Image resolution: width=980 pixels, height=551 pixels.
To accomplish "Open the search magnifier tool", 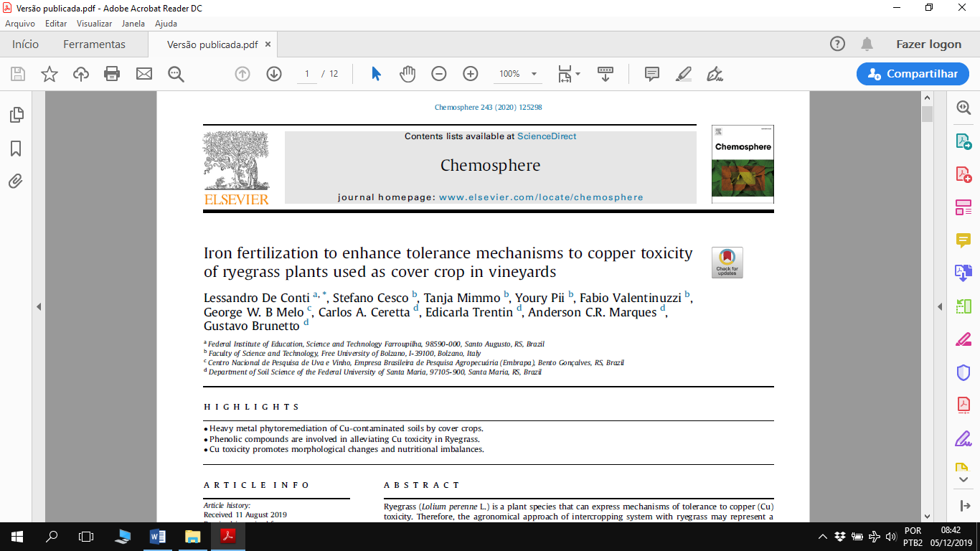I will [176, 74].
